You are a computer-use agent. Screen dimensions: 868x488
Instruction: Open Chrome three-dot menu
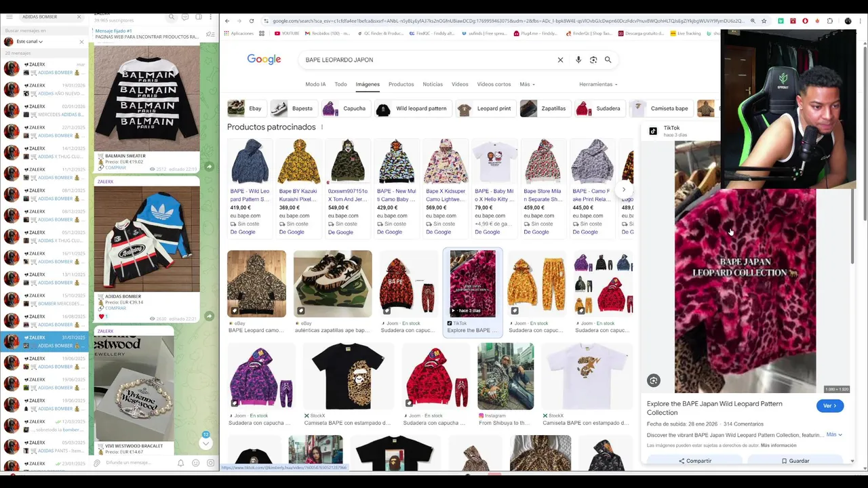[x=861, y=21]
